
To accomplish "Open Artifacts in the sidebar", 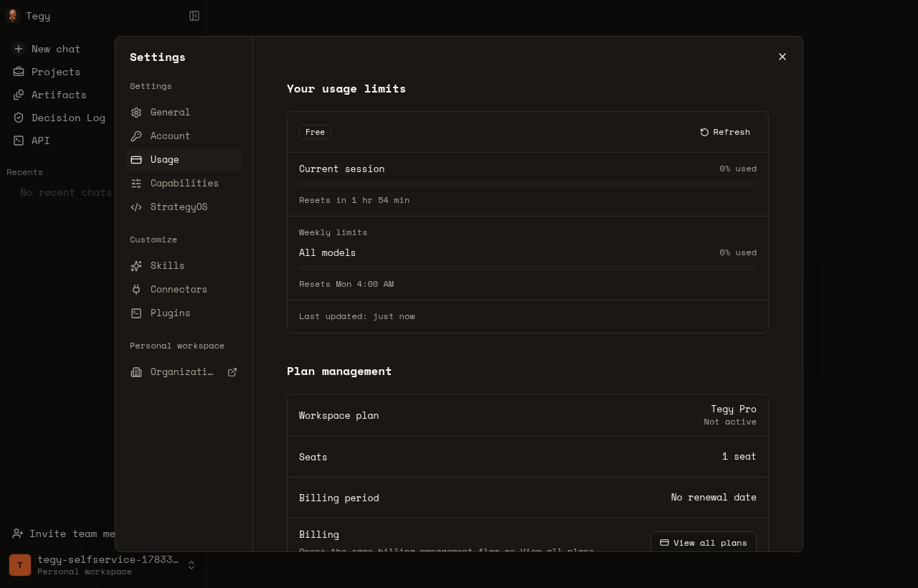I will pyautogui.click(x=59, y=95).
